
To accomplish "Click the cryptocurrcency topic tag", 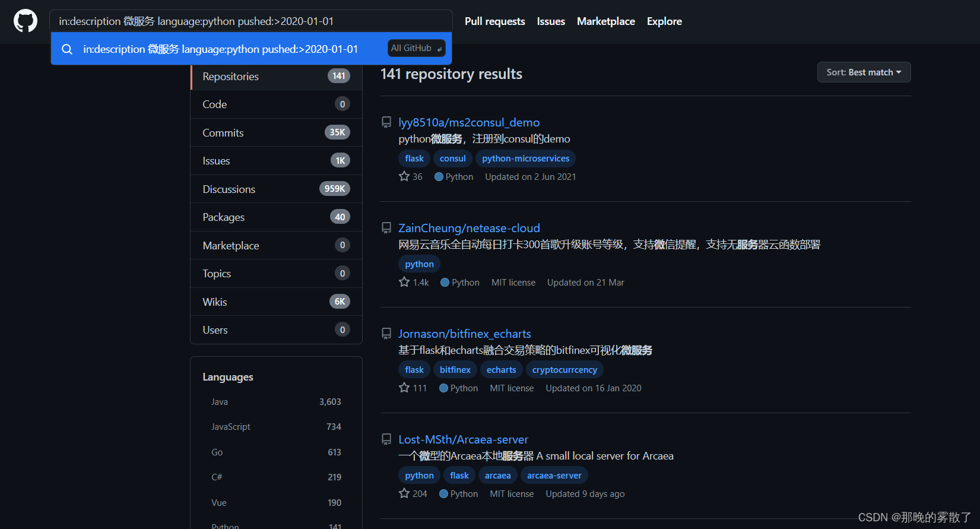I will 564,370.
